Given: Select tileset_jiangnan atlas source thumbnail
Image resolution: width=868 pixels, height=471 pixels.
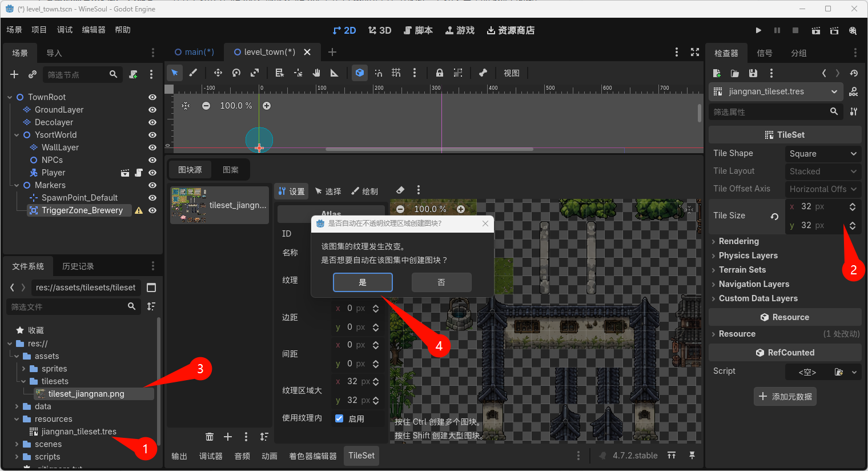Looking at the screenshot, I should 219,205.
